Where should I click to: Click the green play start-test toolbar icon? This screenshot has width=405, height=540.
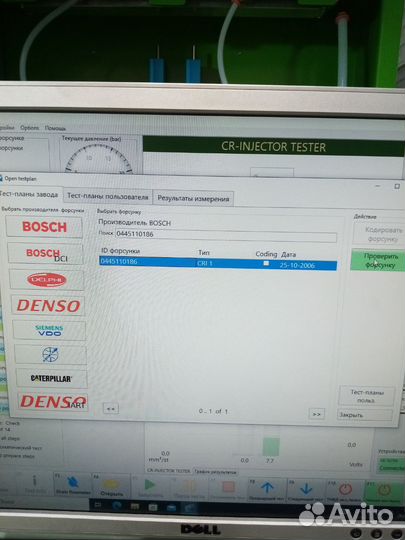[x=150, y=486]
